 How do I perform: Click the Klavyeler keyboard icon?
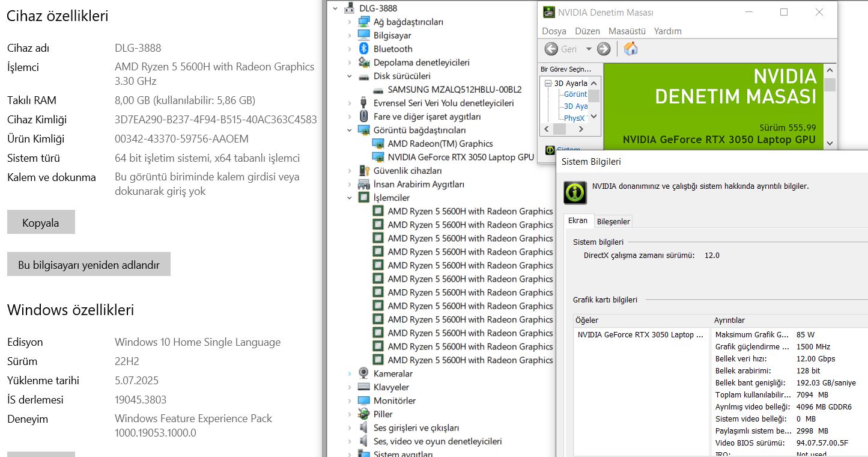pyautogui.click(x=363, y=387)
